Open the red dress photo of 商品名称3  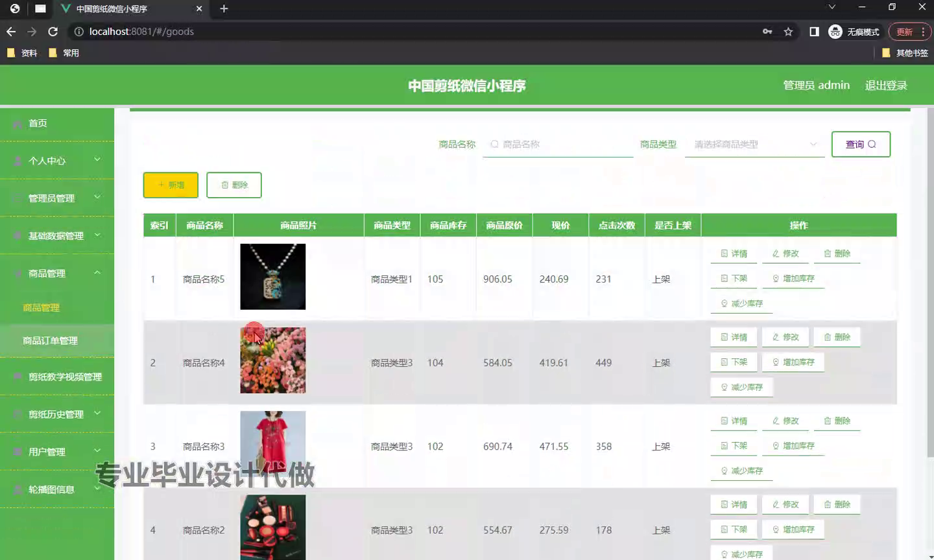(272, 444)
